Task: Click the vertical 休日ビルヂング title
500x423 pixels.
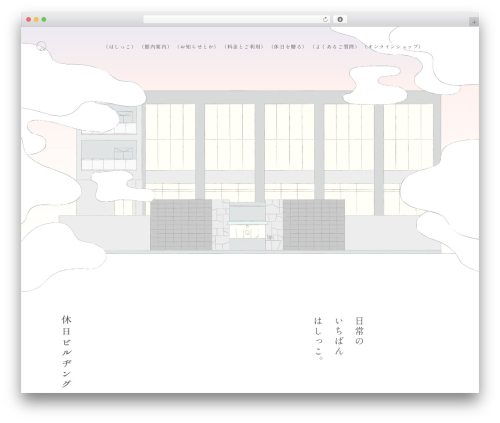Action: click(x=66, y=351)
